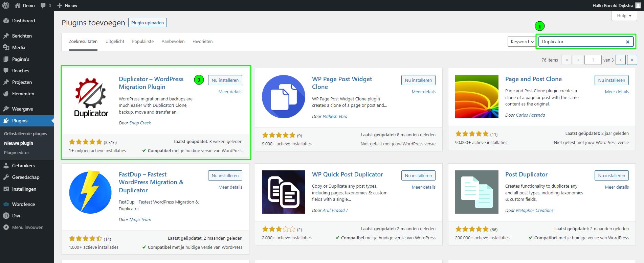Switch to the Uitgelicht tab
This screenshot has height=263, width=644.
coord(115,41)
